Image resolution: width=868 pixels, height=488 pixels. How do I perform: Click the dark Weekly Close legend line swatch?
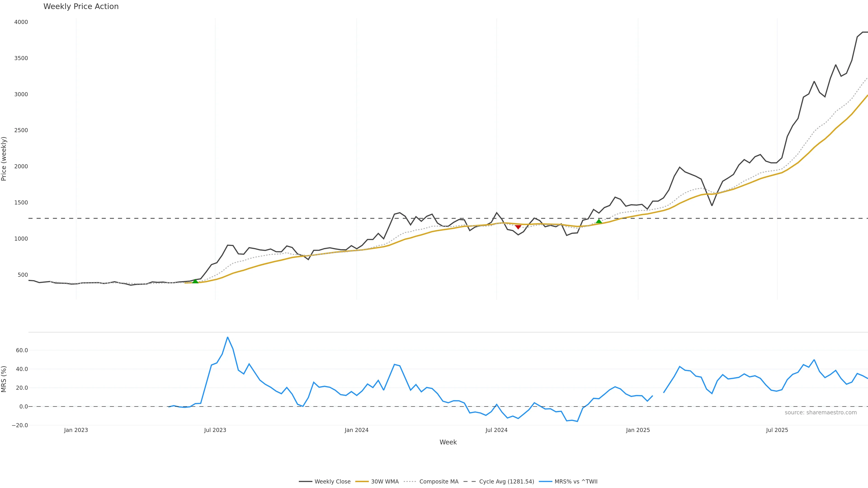(305, 482)
